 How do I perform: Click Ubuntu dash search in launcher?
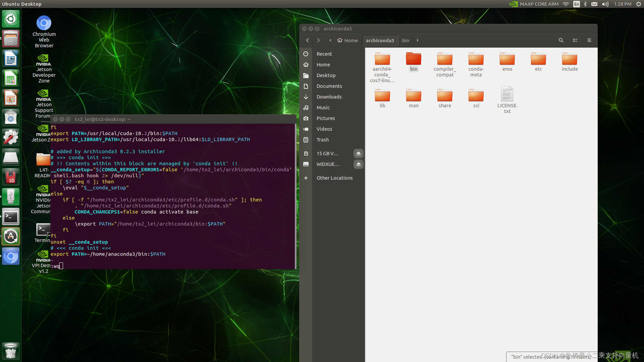(11, 19)
